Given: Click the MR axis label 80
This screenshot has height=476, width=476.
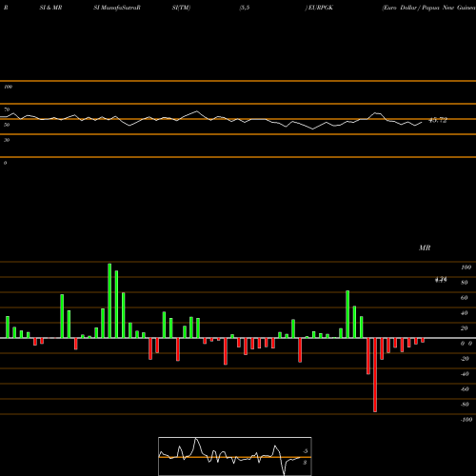Looking at the screenshot, I should pyautogui.click(x=465, y=283).
